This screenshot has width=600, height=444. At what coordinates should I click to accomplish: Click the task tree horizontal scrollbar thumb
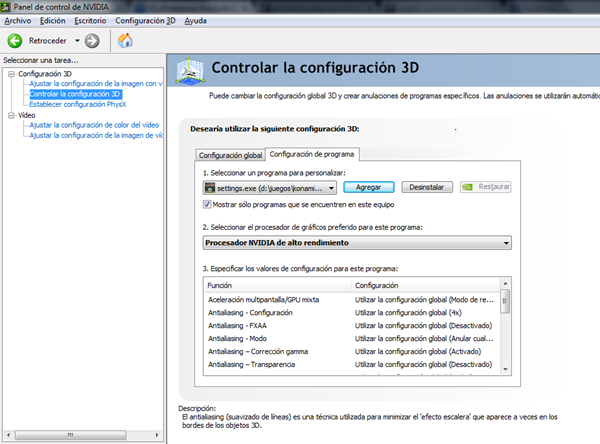point(70,435)
